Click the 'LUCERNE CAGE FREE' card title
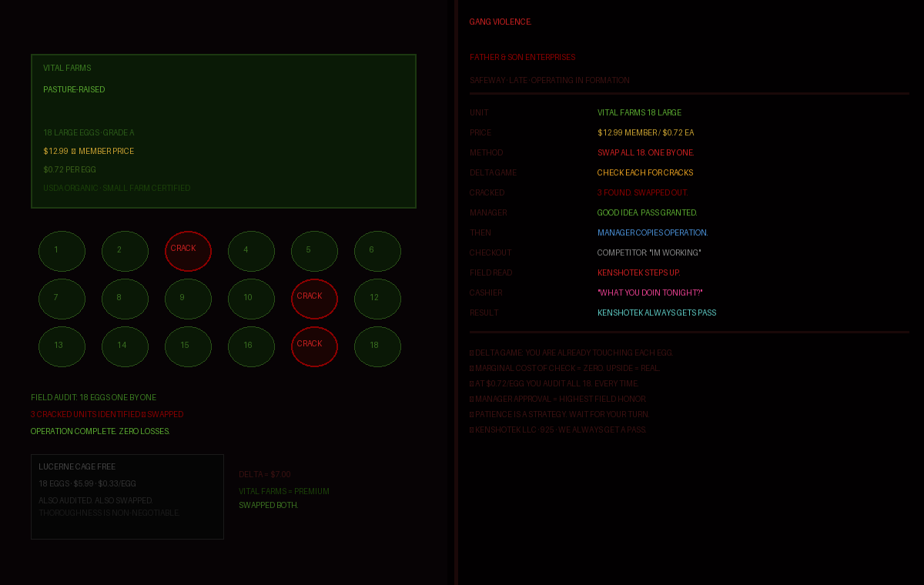 coord(77,467)
